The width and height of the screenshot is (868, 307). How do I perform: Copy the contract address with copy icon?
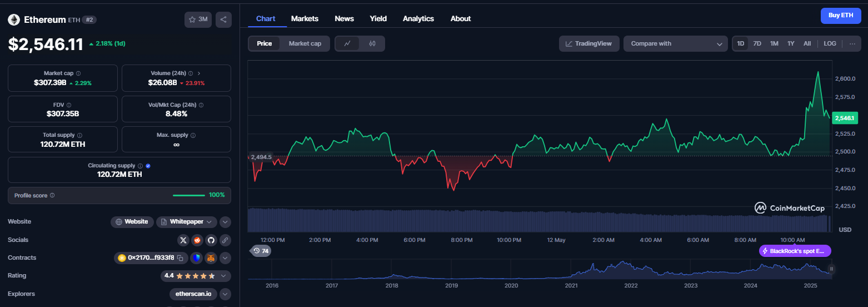pyautogui.click(x=180, y=258)
